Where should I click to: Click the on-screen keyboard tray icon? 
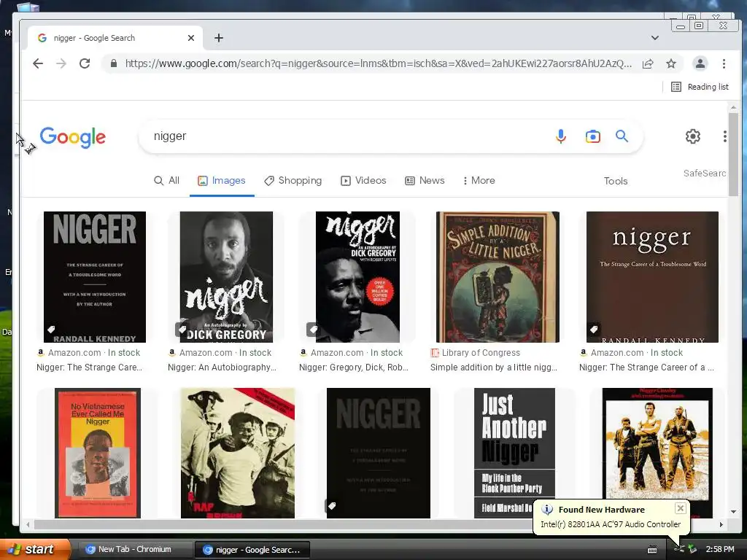pos(652,550)
